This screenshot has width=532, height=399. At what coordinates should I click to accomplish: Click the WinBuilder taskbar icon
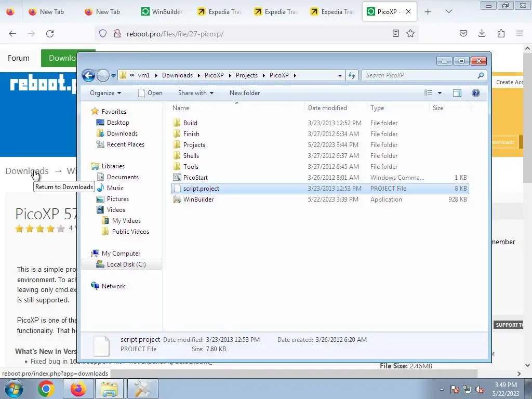pyautogui.click(x=142, y=389)
